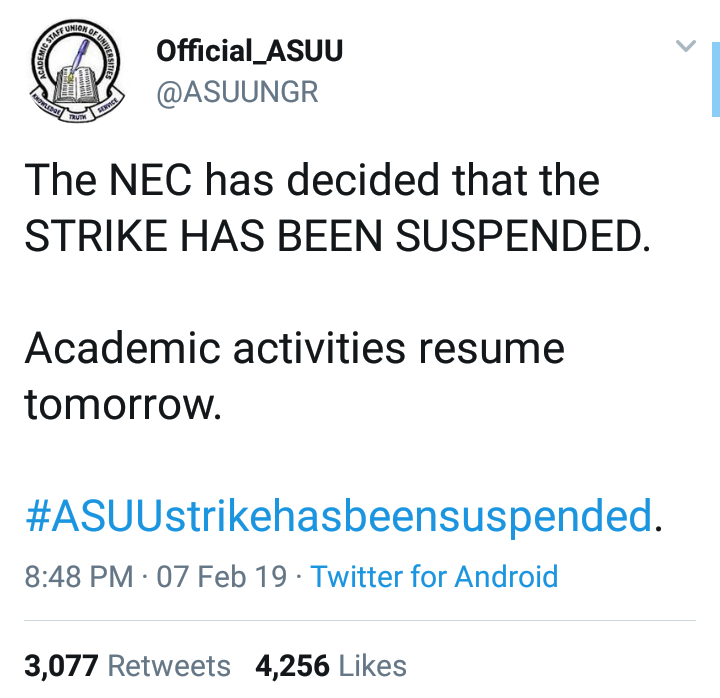This screenshot has width=720, height=698.
Task: Click the 4,256 like count number
Action: coord(293,666)
